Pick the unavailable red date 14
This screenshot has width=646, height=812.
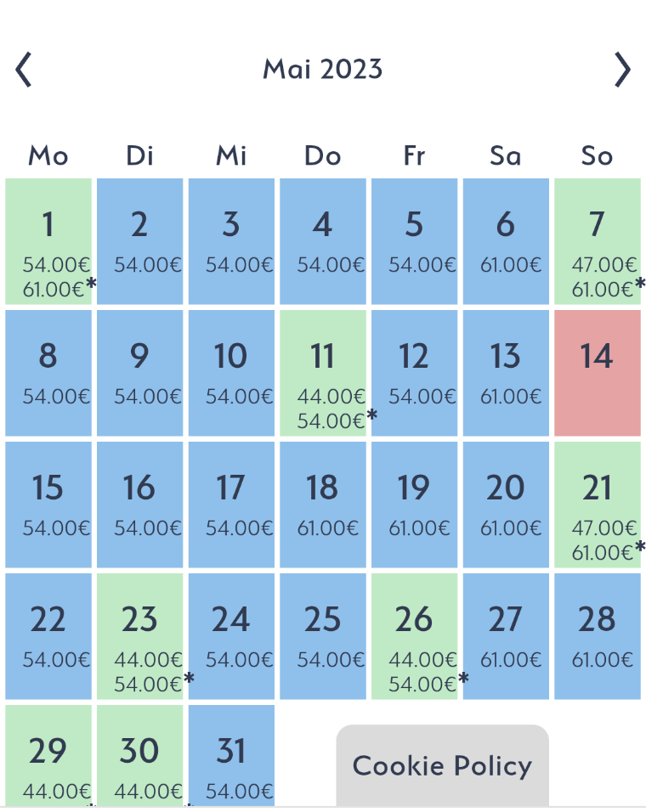point(597,373)
